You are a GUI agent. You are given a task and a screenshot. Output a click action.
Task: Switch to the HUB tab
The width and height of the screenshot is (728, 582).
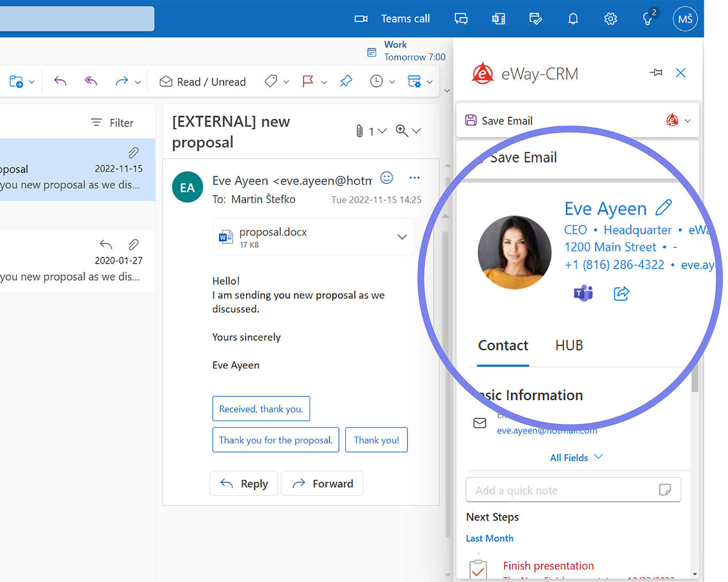click(x=569, y=346)
